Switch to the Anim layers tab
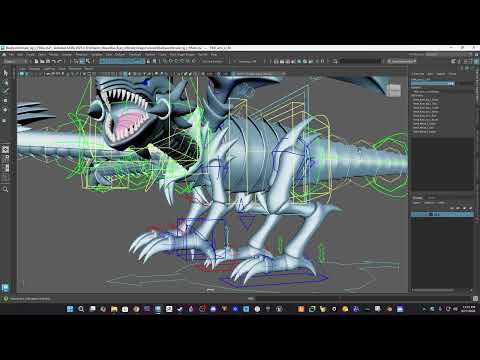 [432, 198]
